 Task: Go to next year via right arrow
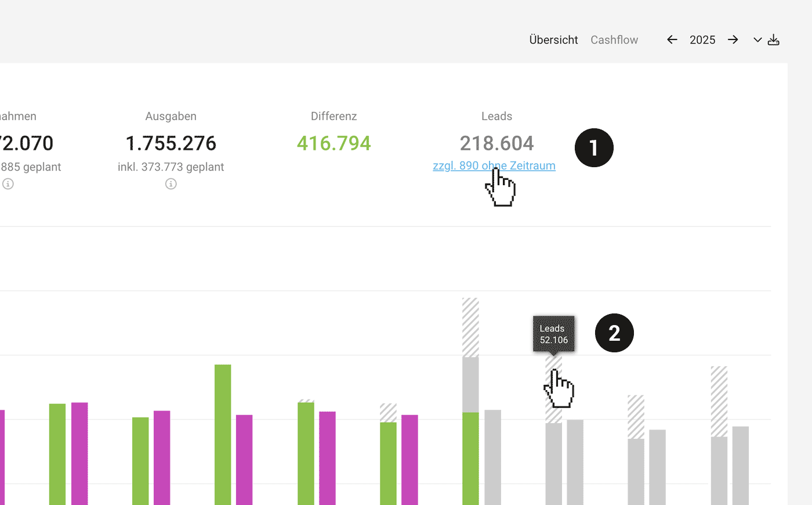pos(733,39)
